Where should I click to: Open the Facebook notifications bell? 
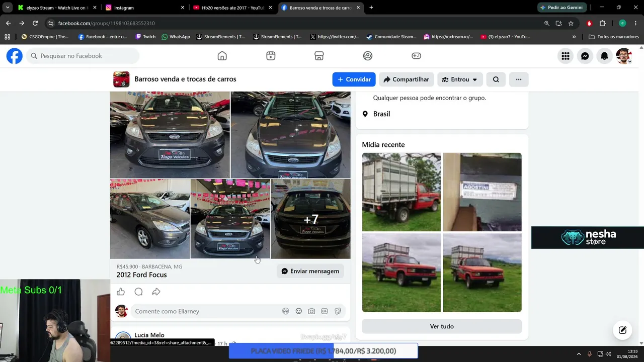point(604,56)
